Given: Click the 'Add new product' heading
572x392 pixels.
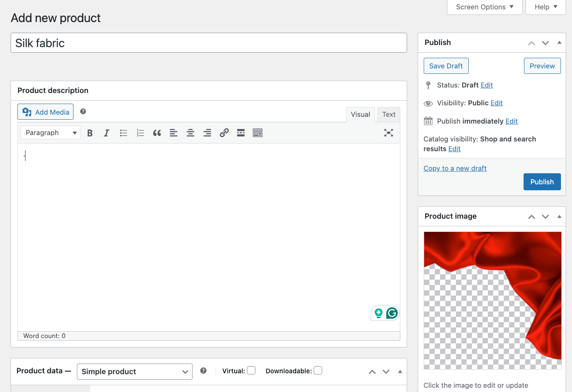Looking at the screenshot, I should click(56, 18).
